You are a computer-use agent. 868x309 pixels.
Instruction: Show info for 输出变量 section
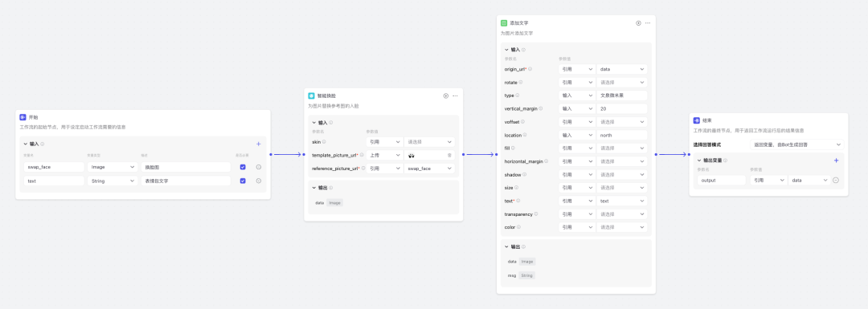tap(726, 161)
